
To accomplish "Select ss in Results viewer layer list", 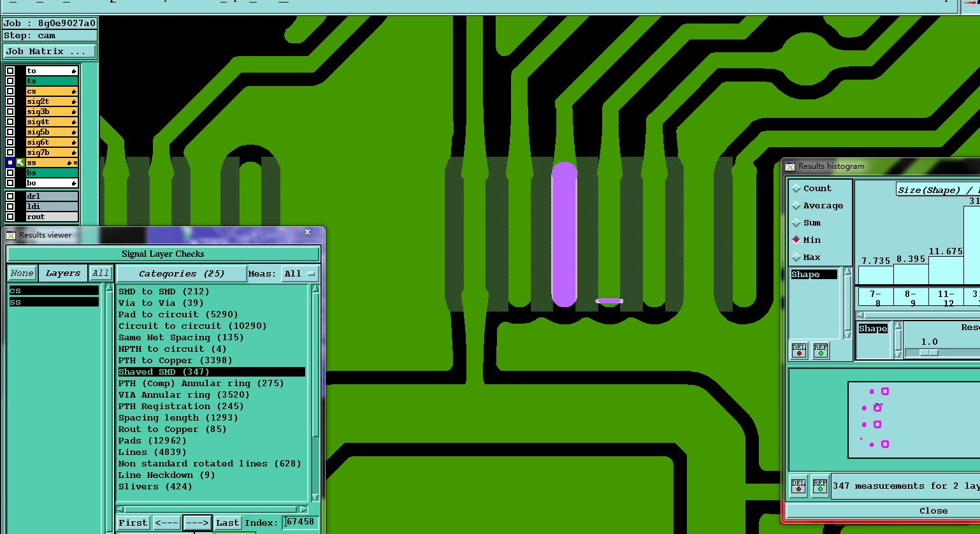I will point(54,302).
